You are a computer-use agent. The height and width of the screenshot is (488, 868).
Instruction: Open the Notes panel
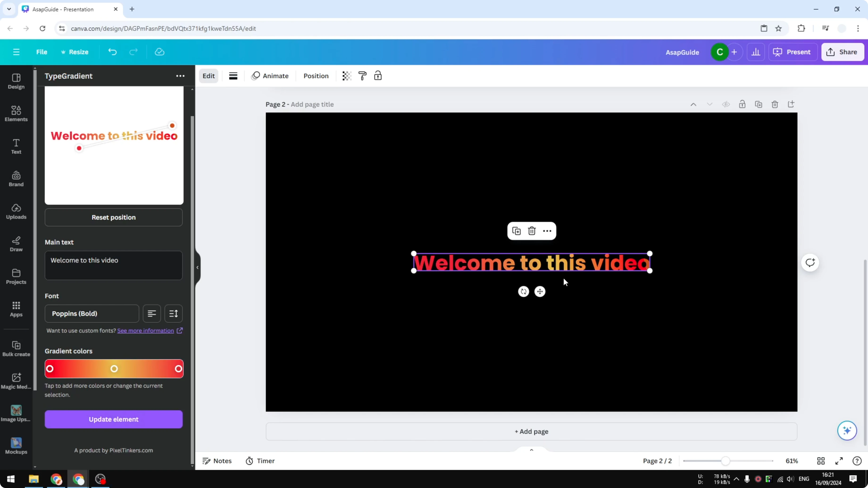tap(217, 461)
